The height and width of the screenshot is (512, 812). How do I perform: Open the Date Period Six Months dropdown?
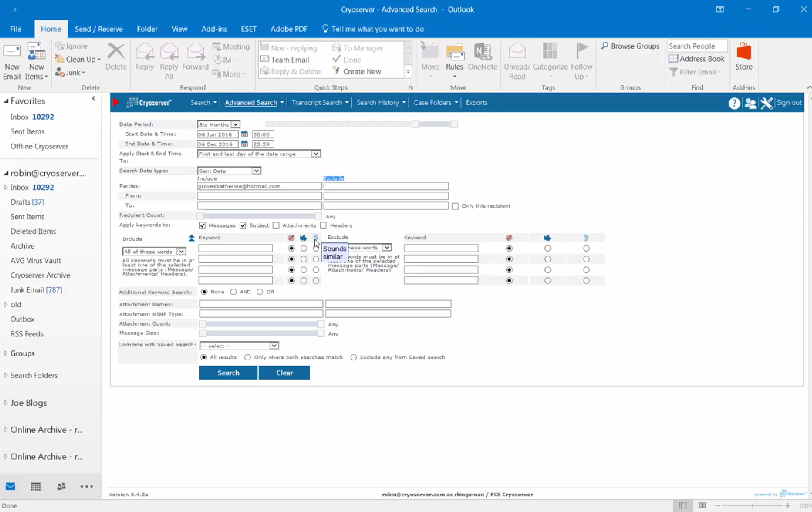(219, 125)
